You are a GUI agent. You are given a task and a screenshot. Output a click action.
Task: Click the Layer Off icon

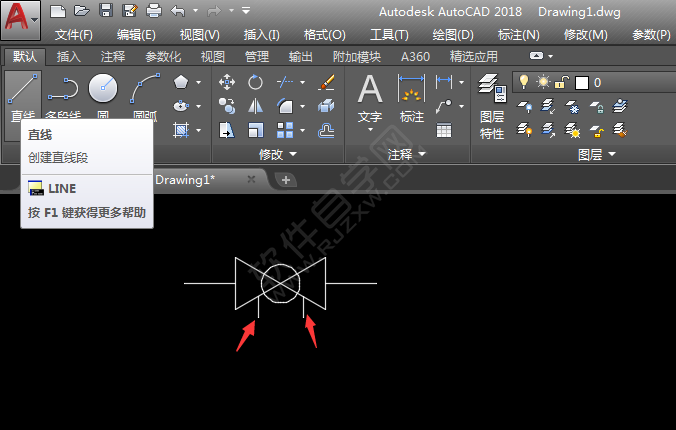coord(524,106)
